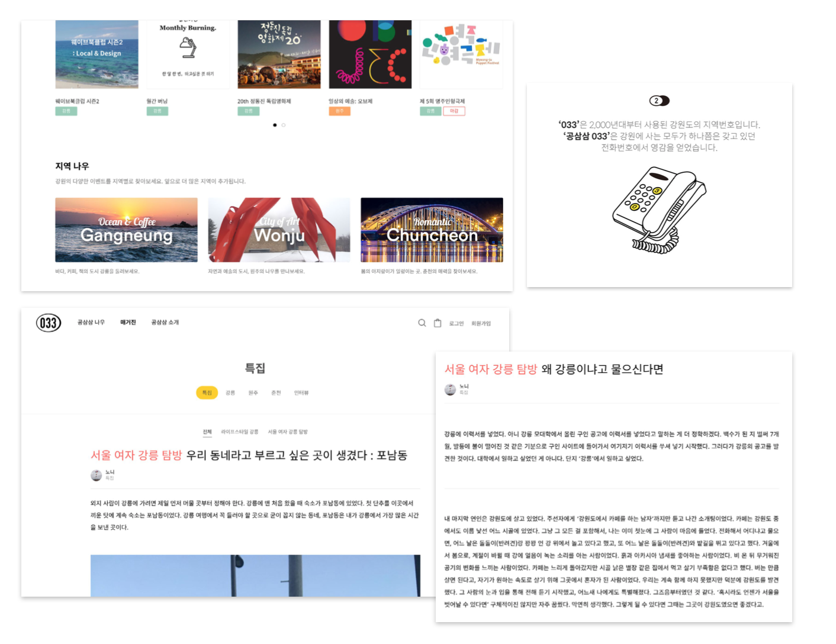
Task: Click 노니 author avatar under 포남동 article title
Action: pyautogui.click(x=96, y=475)
